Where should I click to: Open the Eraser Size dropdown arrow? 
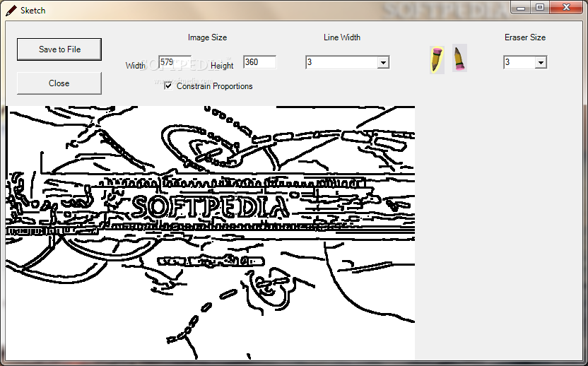541,63
